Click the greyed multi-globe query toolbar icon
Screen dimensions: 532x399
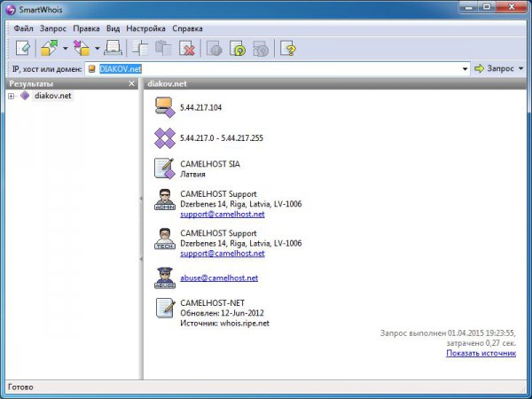tap(261, 48)
